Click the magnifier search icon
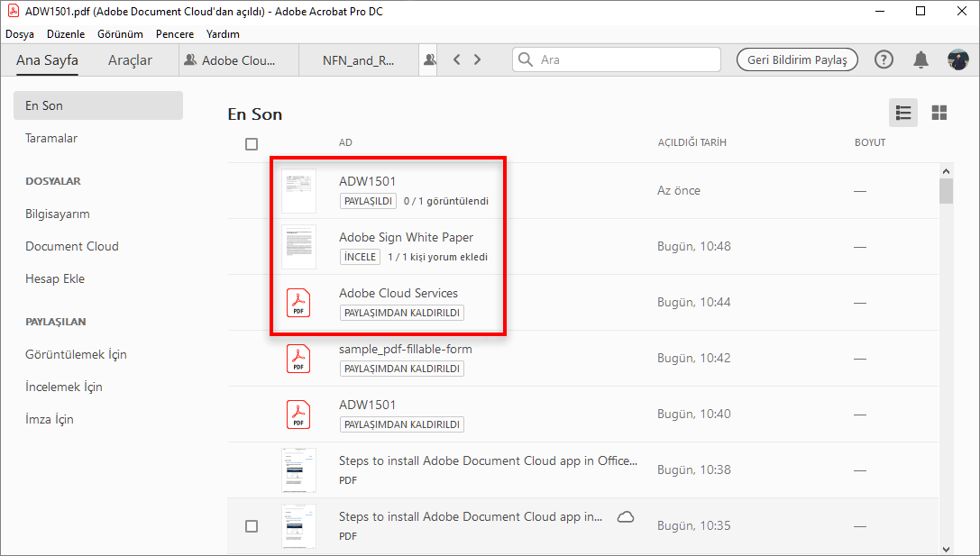 [x=526, y=59]
